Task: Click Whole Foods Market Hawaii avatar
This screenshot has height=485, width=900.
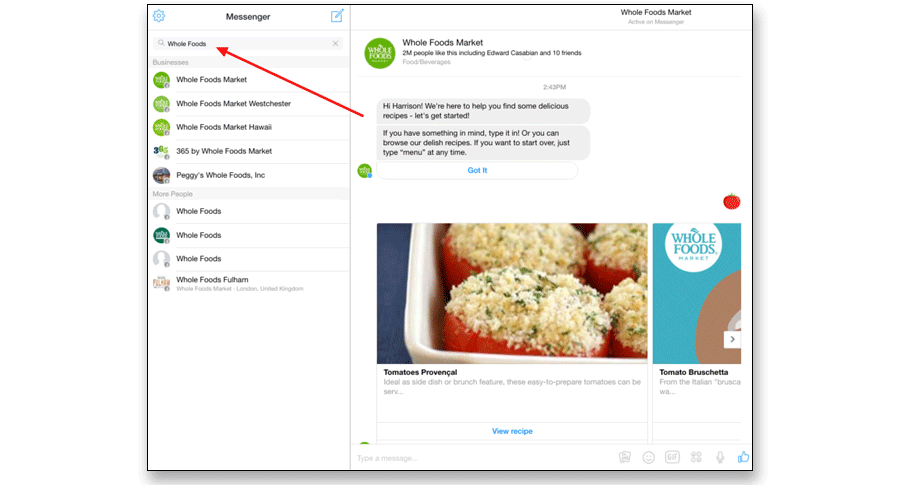Action: 161,127
